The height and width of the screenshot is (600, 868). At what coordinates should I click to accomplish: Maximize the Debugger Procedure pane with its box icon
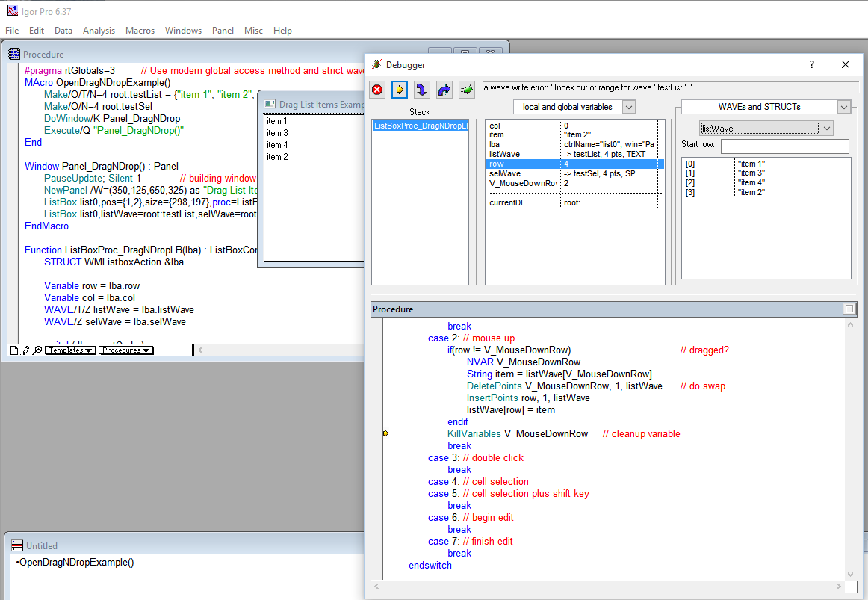coord(849,309)
